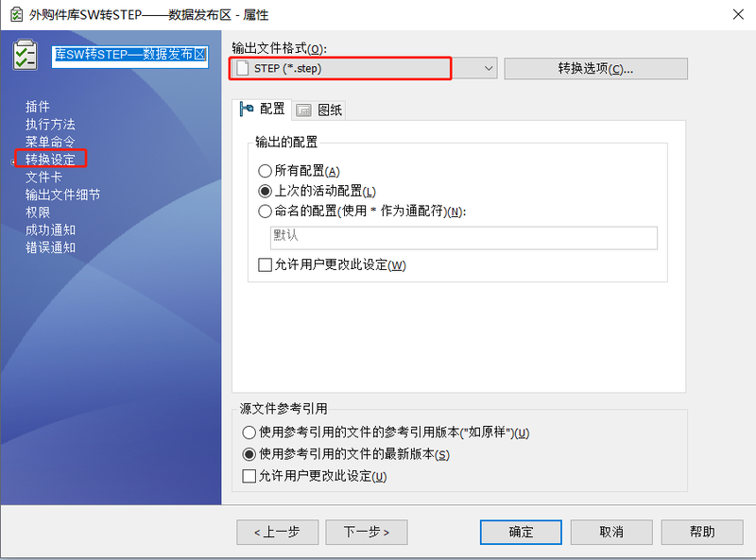The width and height of the screenshot is (756, 560).
Task: Click the 图纸 tab sheet icon
Action: 303,110
